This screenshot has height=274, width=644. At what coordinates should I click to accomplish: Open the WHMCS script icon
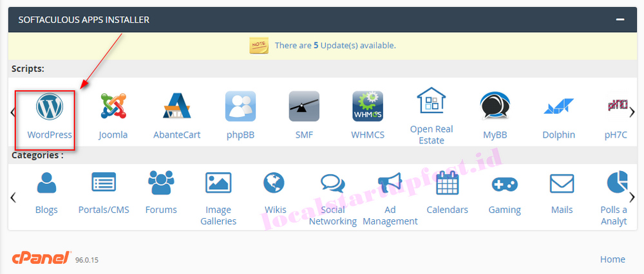368,106
